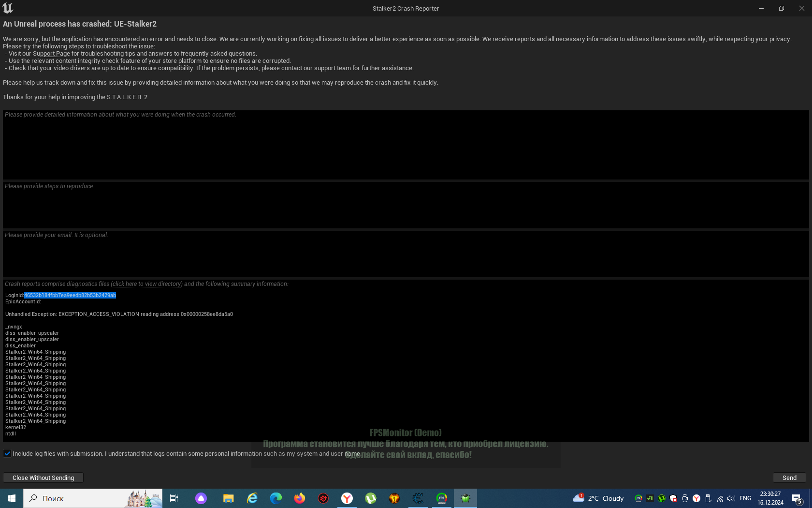The width and height of the screenshot is (812, 508).
Task: Focus the crash details description field
Action: click(406, 145)
